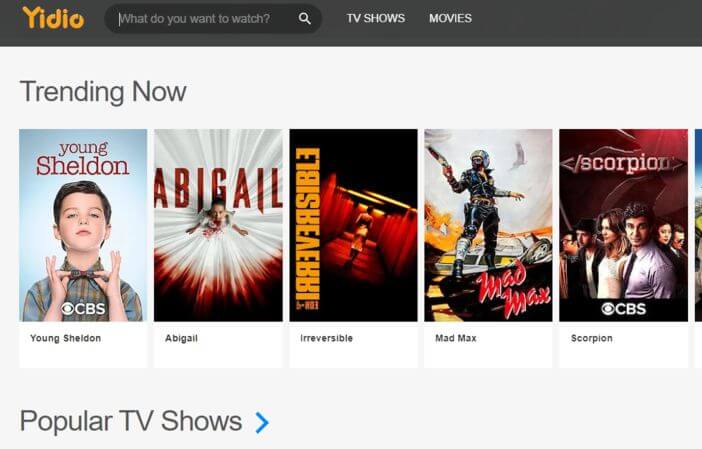The width and height of the screenshot is (702, 449).
Task: Select the Young Sheldon poster
Action: [83, 225]
